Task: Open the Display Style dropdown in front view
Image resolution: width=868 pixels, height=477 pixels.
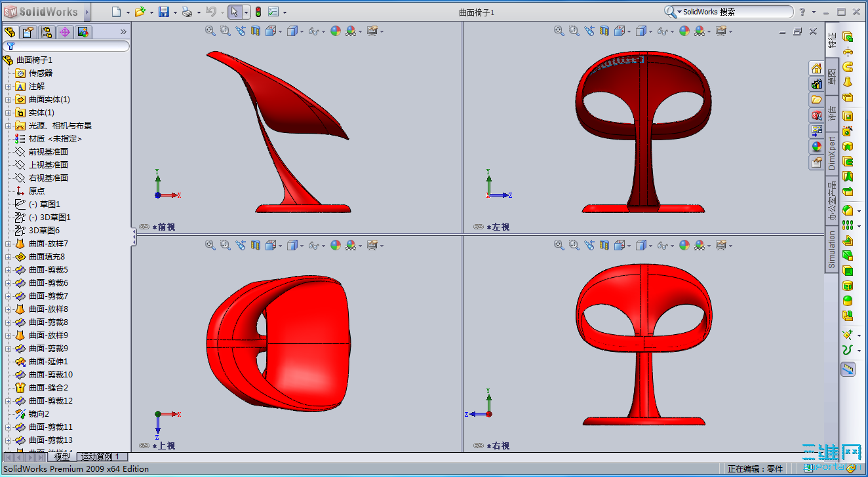Action: tap(303, 31)
